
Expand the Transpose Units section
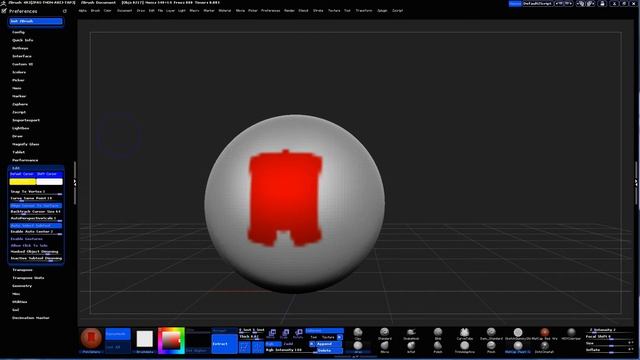28,278
